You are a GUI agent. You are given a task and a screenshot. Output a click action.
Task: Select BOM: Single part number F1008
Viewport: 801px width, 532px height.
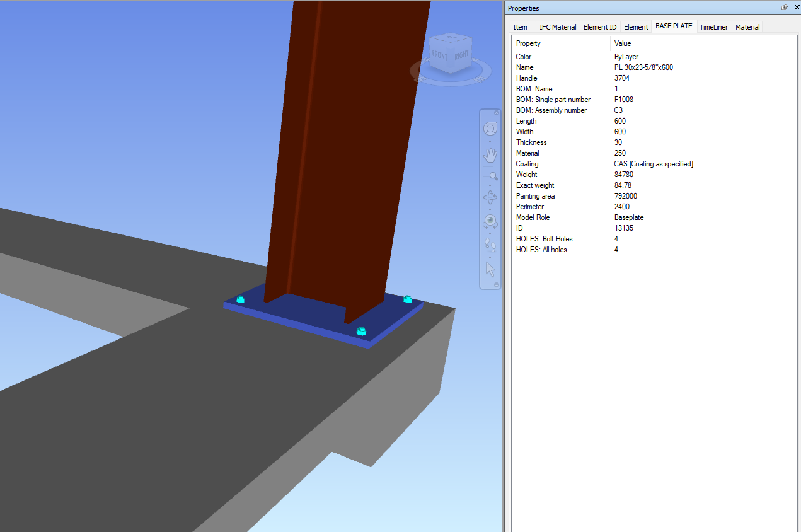[x=623, y=100]
